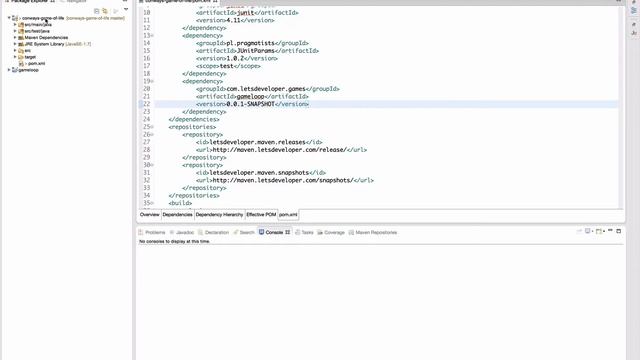Collapse repository fold marker on line 30
Viewport: 640px width, 360px height.
point(153,165)
